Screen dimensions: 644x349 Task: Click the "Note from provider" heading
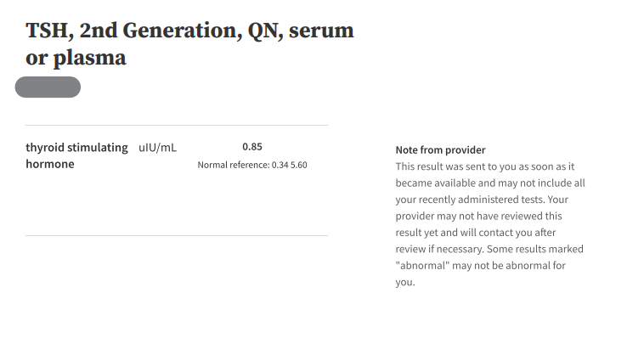point(440,149)
